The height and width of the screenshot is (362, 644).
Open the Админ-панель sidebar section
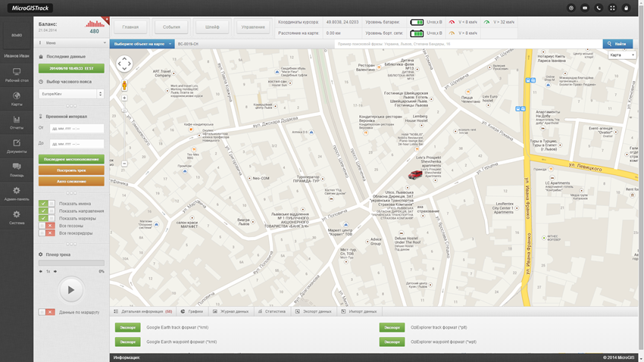17,194
